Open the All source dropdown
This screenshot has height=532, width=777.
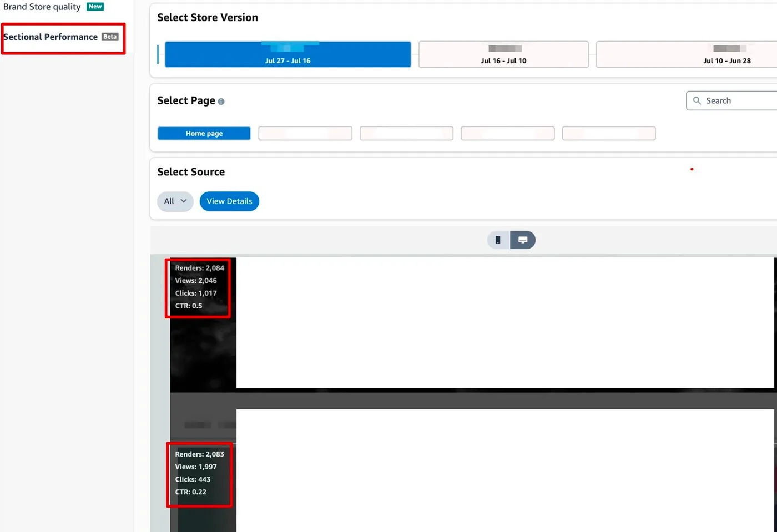[175, 201]
